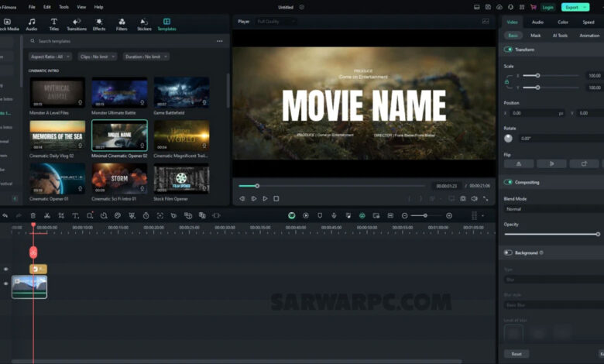Viewport: 604px width, 364px height.
Task: Open the Blend Mode Normal dropdown
Action: coord(553,209)
